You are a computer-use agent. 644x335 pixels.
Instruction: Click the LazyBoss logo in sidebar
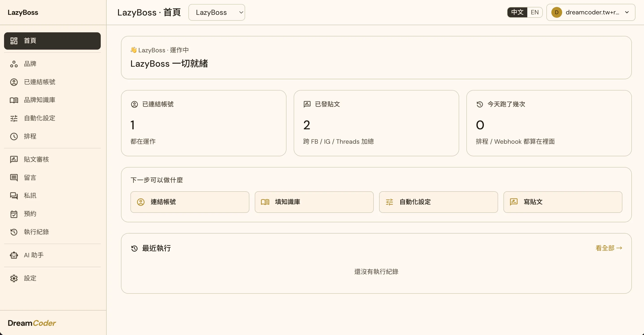click(23, 13)
